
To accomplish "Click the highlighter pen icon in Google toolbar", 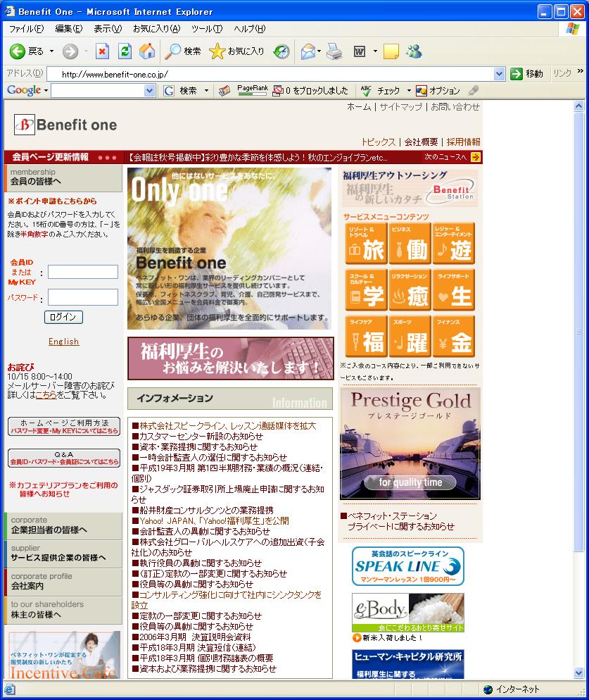I will 474,91.
